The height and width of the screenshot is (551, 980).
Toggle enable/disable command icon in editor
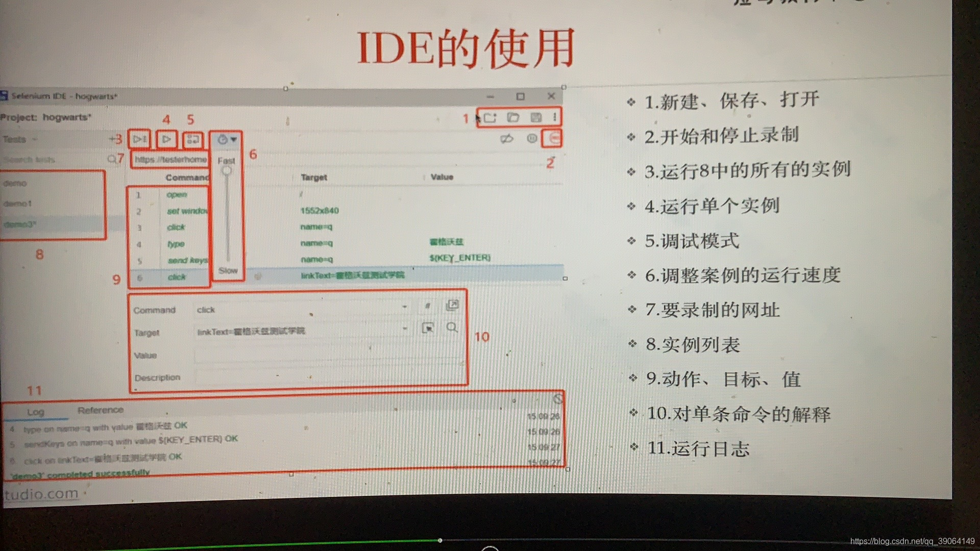tap(428, 306)
